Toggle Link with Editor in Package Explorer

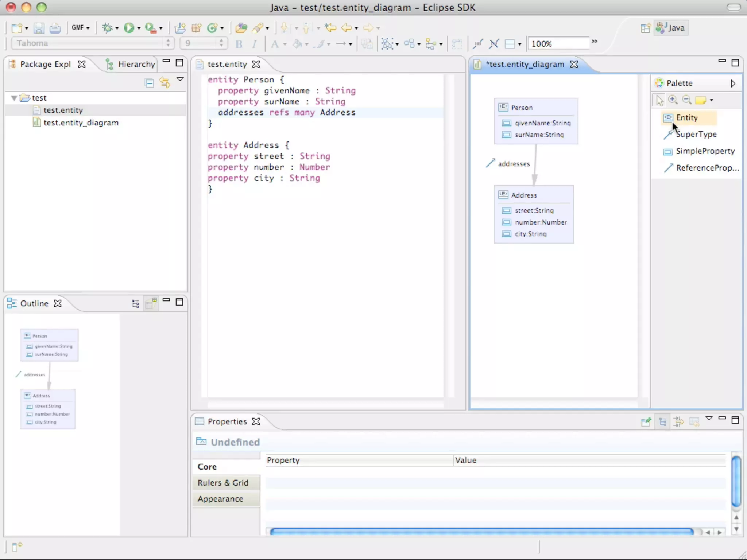tap(165, 83)
